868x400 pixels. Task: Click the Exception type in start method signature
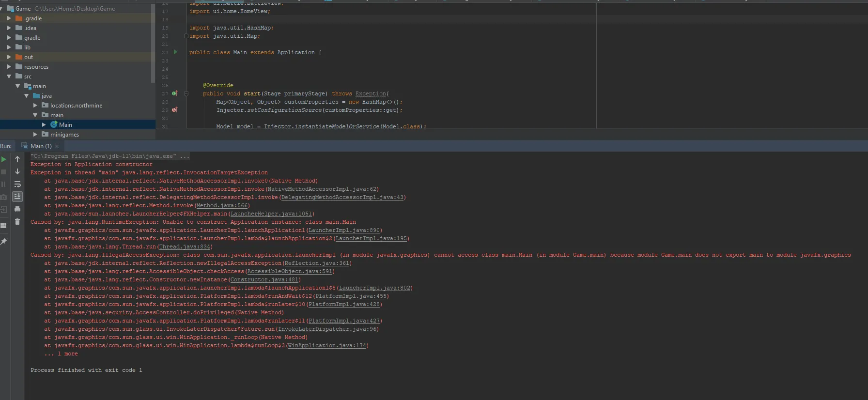pos(371,93)
